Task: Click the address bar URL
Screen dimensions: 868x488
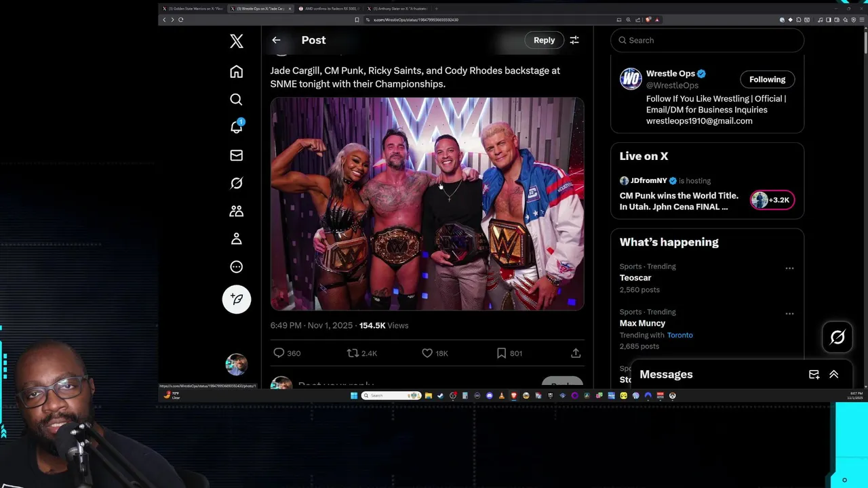Action: [x=416, y=20]
